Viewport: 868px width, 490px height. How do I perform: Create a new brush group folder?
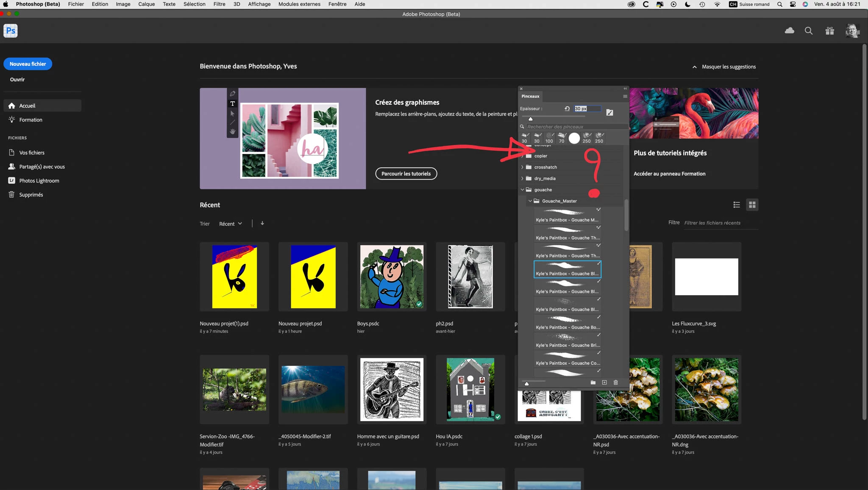click(593, 382)
